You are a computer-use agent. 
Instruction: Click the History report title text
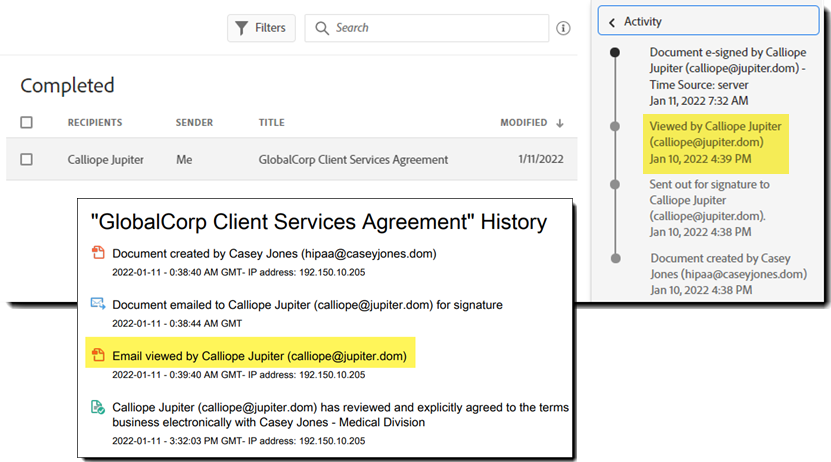[319, 221]
